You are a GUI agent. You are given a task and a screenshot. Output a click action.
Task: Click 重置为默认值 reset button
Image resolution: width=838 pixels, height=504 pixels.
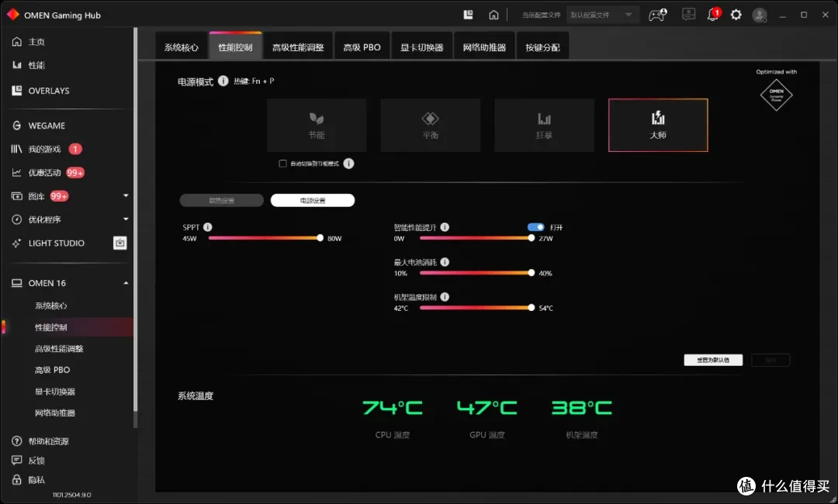click(x=713, y=360)
